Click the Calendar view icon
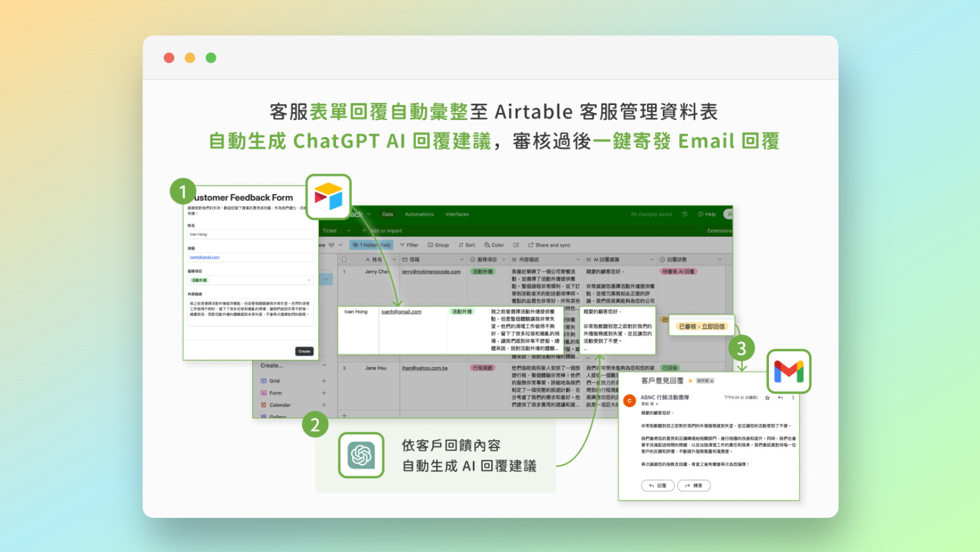This screenshot has width=980, height=552. 264,405
